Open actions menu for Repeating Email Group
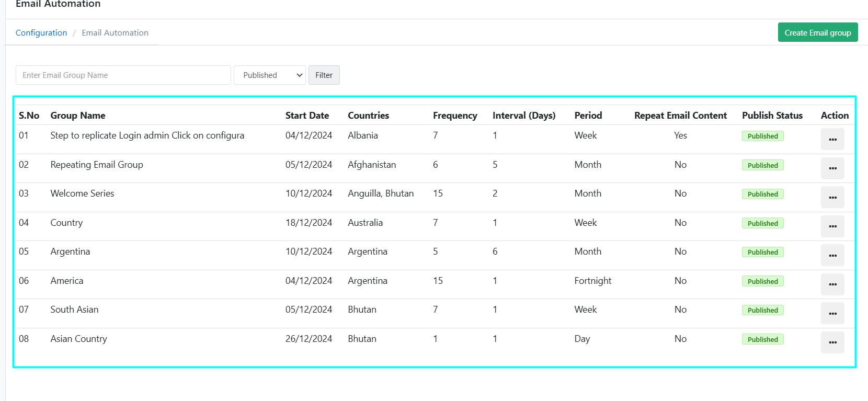This screenshot has width=868, height=401. [x=832, y=168]
